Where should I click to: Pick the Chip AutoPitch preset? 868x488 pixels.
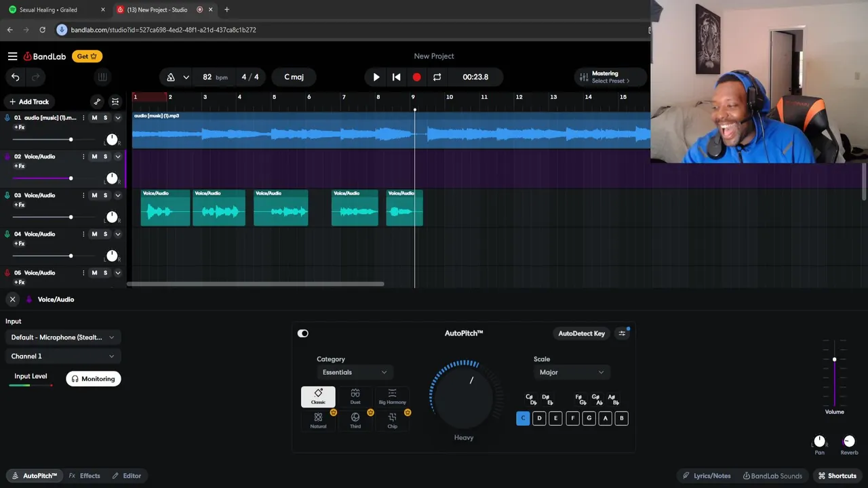[x=392, y=420]
